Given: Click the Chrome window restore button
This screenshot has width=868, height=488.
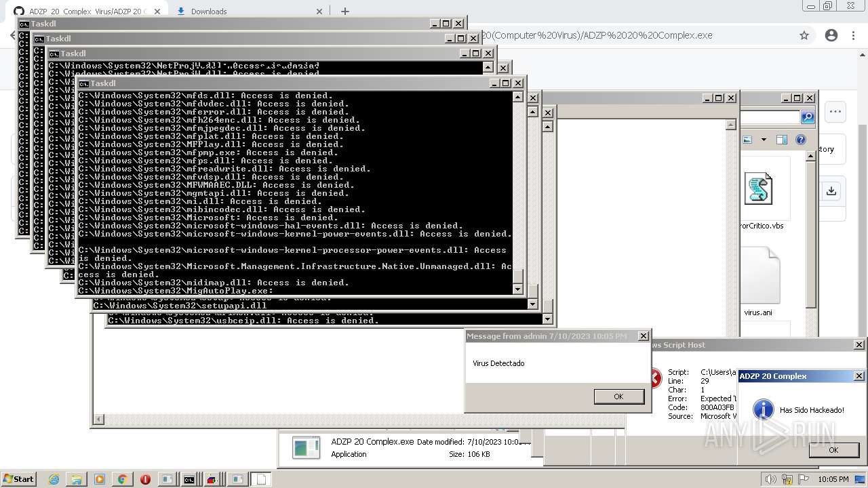Looking at the screenshot, I should pyautogui.click(x=828, y=5).
